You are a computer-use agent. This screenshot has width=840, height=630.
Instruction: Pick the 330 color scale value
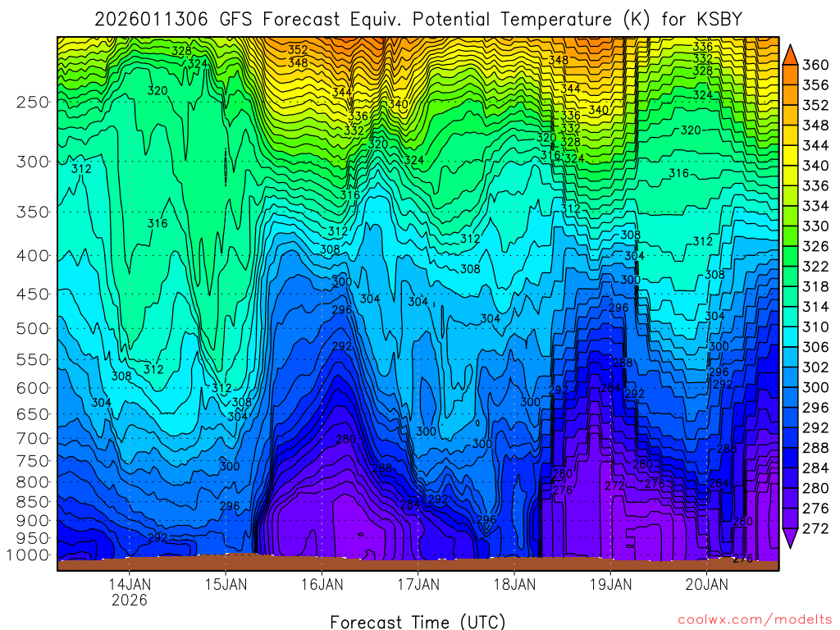pos(815,226)
